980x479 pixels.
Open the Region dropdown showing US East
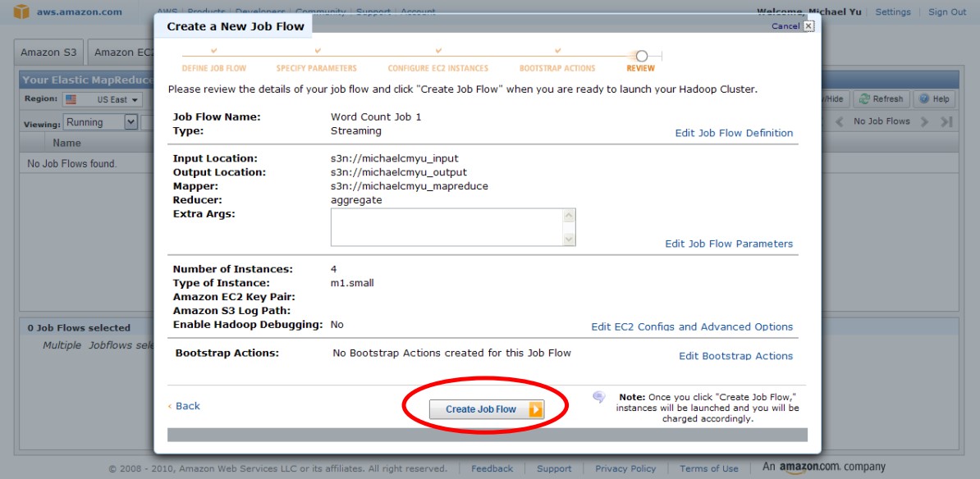[x=103, y=99]
